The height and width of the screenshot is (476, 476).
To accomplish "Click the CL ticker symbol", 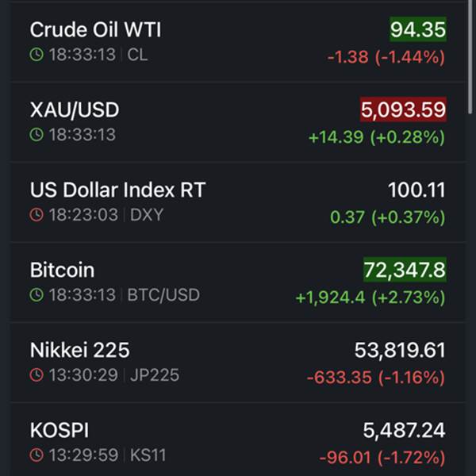I will coord(137,56).
